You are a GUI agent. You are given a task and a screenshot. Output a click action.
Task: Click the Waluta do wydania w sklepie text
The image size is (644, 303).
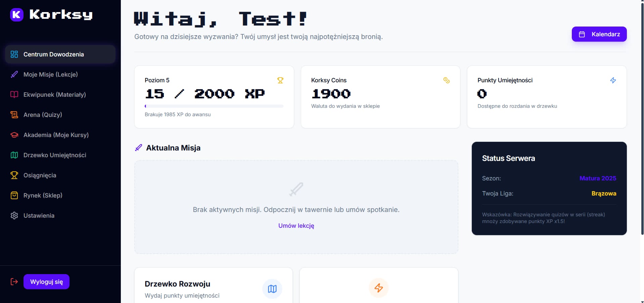coord(345,106)
